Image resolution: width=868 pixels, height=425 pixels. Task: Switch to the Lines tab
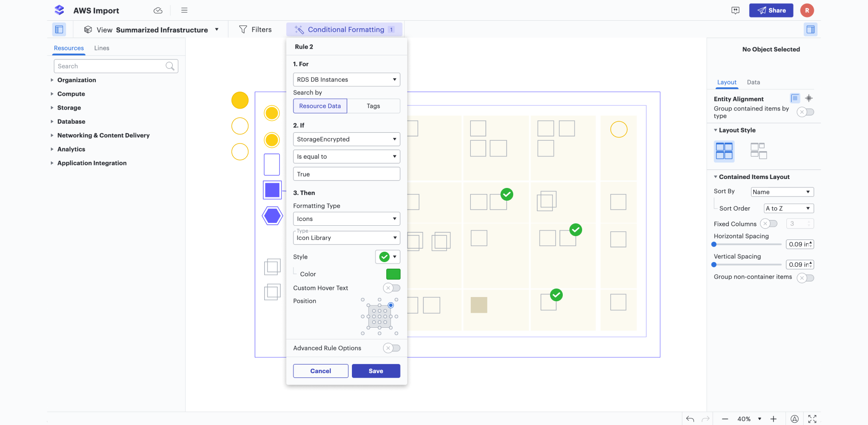tap(101, 48)
